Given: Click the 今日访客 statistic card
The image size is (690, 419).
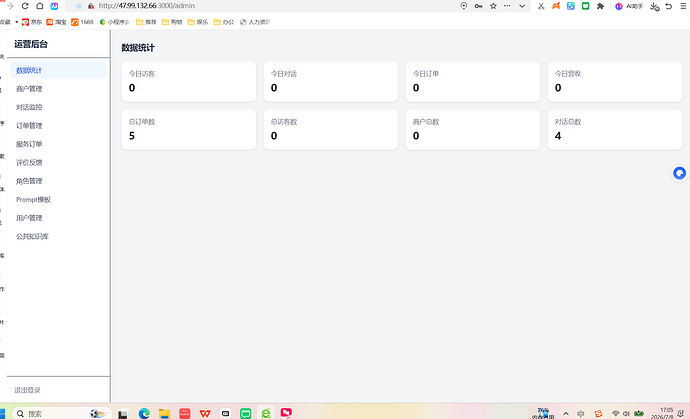Looking at the screenshot, I should pos(189,82).
